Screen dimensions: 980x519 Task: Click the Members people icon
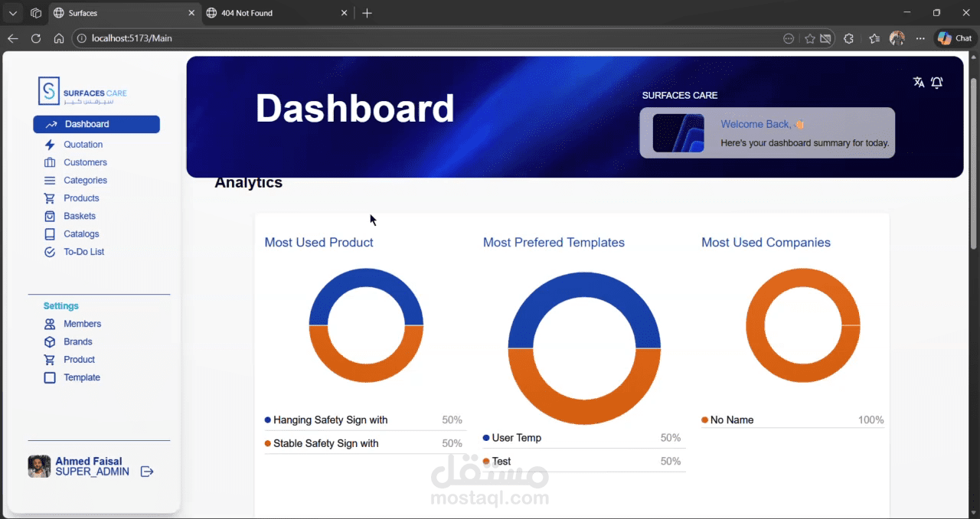50,324
